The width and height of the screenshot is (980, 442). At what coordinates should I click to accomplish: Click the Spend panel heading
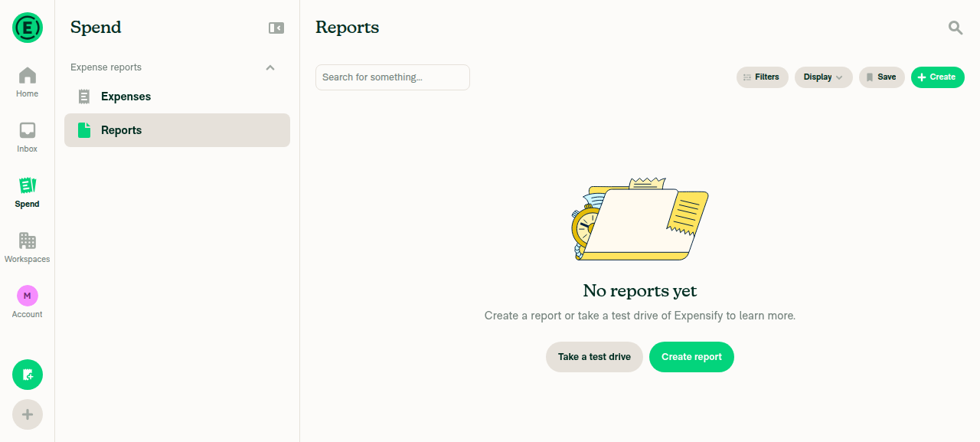coord(96,28)
